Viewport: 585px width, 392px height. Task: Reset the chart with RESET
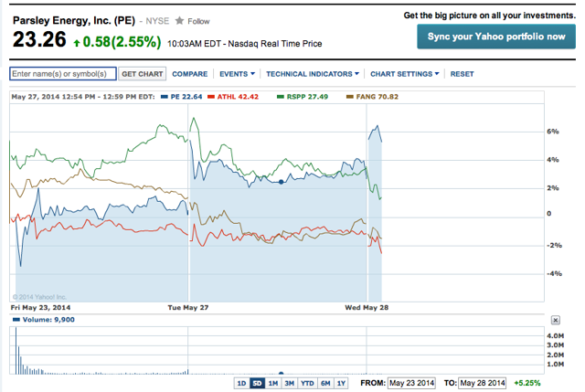tap(462, 74)
